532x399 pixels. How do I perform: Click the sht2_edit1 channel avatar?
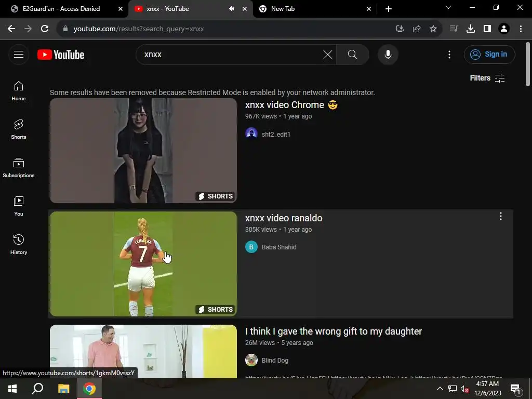click(x=251, y=134)
